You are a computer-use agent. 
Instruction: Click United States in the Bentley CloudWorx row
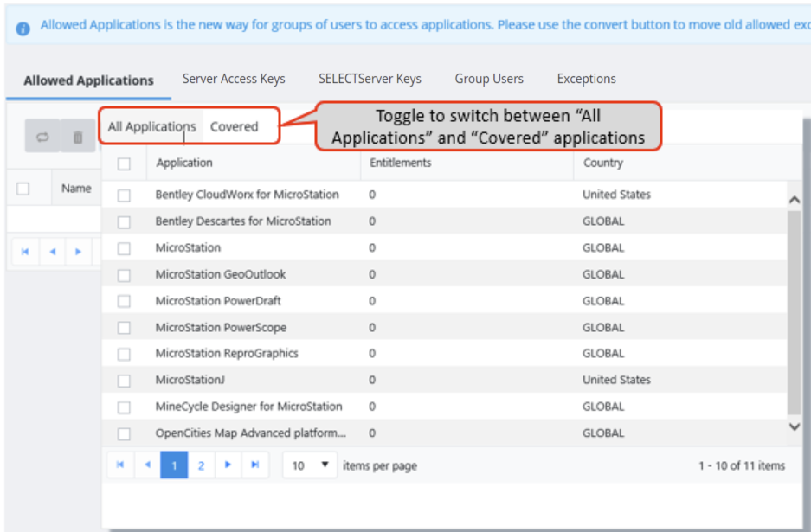click(616, 195)
